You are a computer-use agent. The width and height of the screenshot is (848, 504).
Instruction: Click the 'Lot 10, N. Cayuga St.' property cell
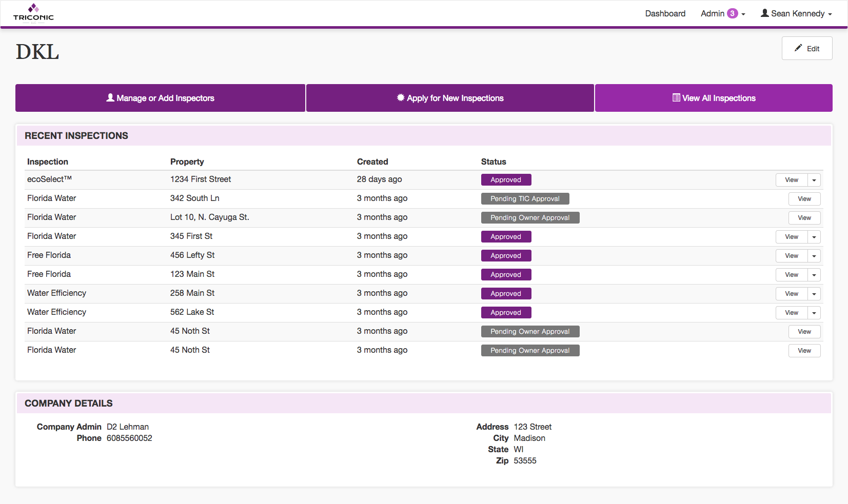pyautogui.click(x=209, y=217)
